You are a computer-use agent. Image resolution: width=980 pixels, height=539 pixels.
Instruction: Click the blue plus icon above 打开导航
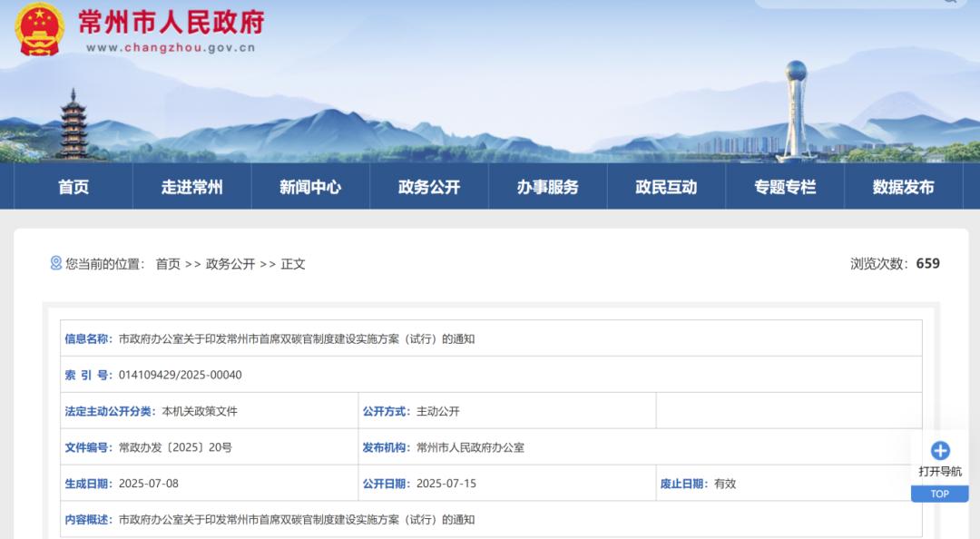pos(940,450)
